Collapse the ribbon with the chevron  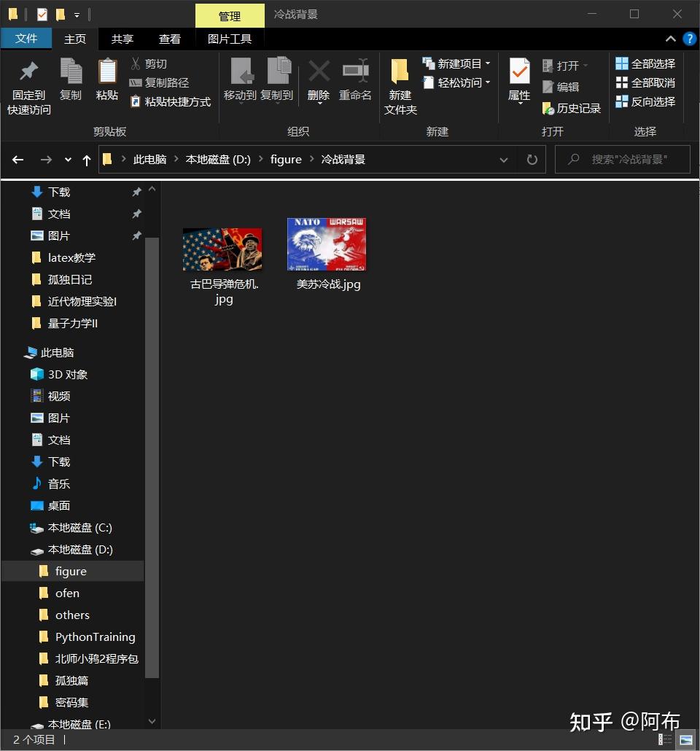pos(671,39)
